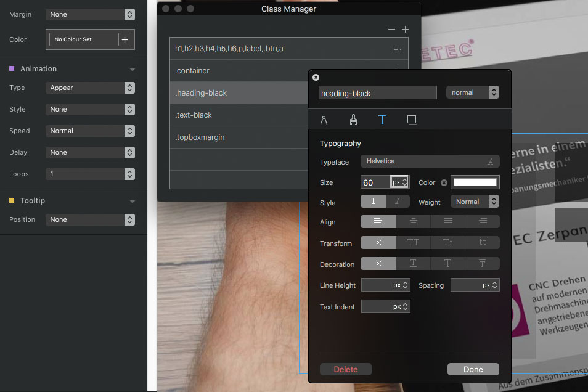This screenshot has height=392, width=588.
Task: Remove selected class with minus icon
Action: pyautogui.click(x=391, y=29)
